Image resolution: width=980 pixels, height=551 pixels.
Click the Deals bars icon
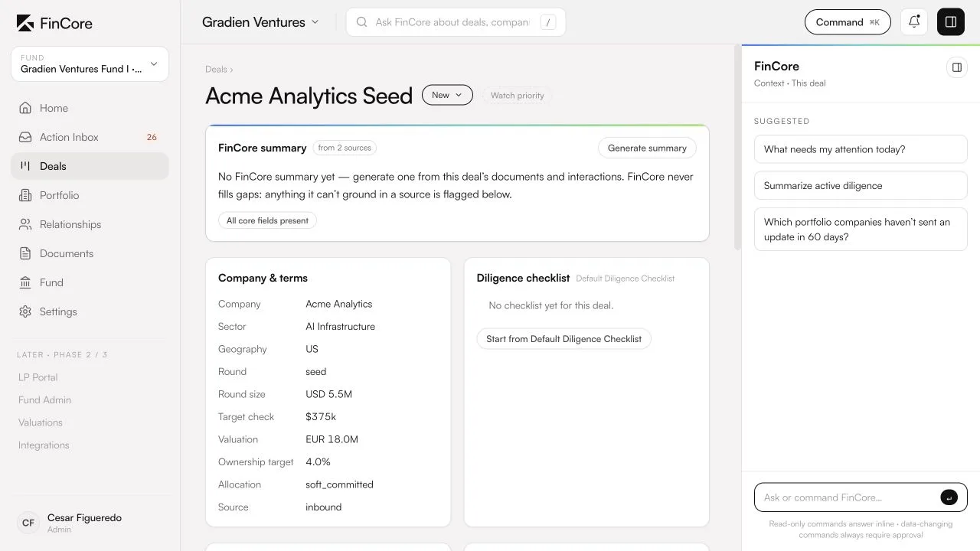point(25,166)
